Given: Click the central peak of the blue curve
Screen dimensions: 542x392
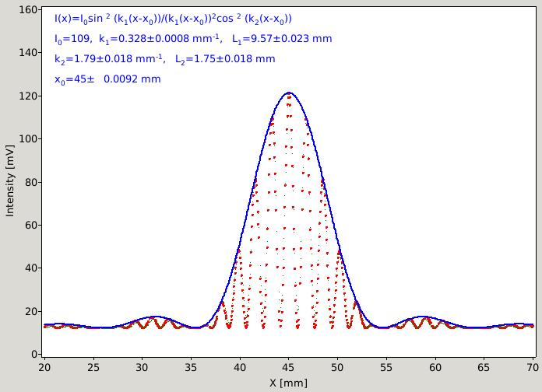Looking at the screenshot, I should [289, 93].
